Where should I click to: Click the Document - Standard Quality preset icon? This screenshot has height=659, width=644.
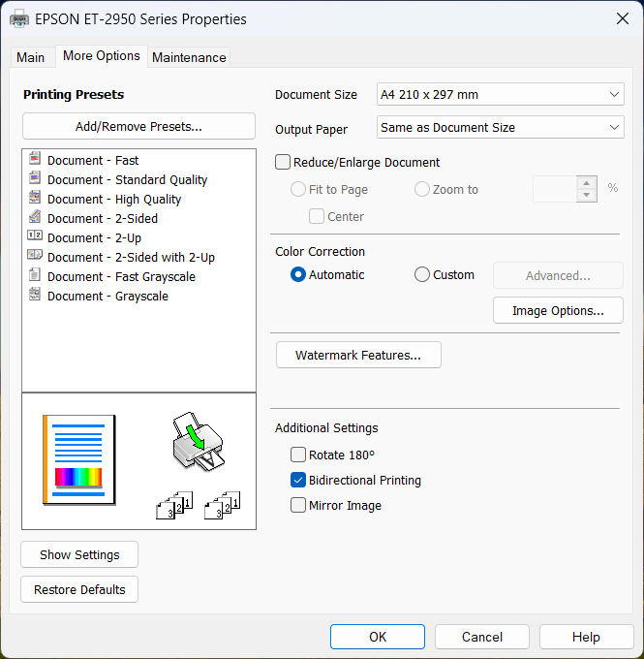pyautogui.click(x=35, y=179)
